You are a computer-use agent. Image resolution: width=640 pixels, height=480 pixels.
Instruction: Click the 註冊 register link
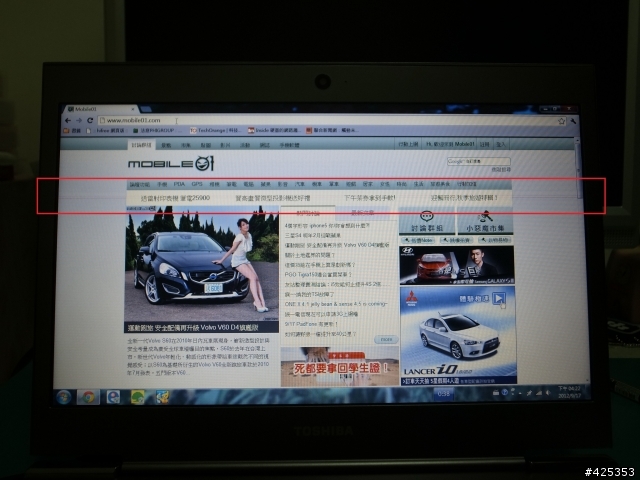484,144
